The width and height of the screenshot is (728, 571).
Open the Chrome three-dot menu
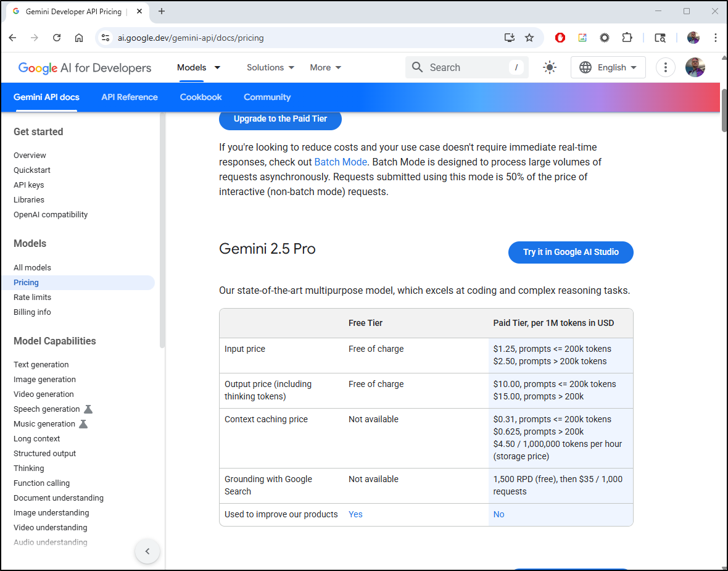716,38
